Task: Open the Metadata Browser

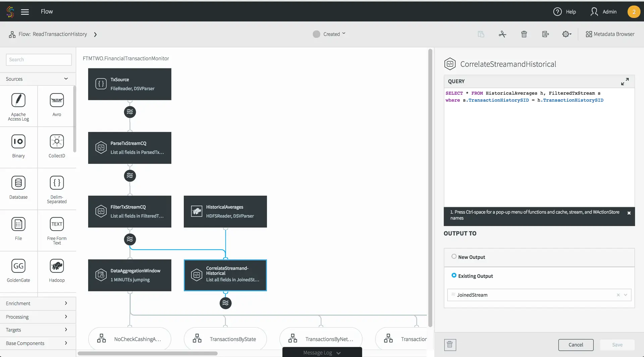Action: coord(610,34)
